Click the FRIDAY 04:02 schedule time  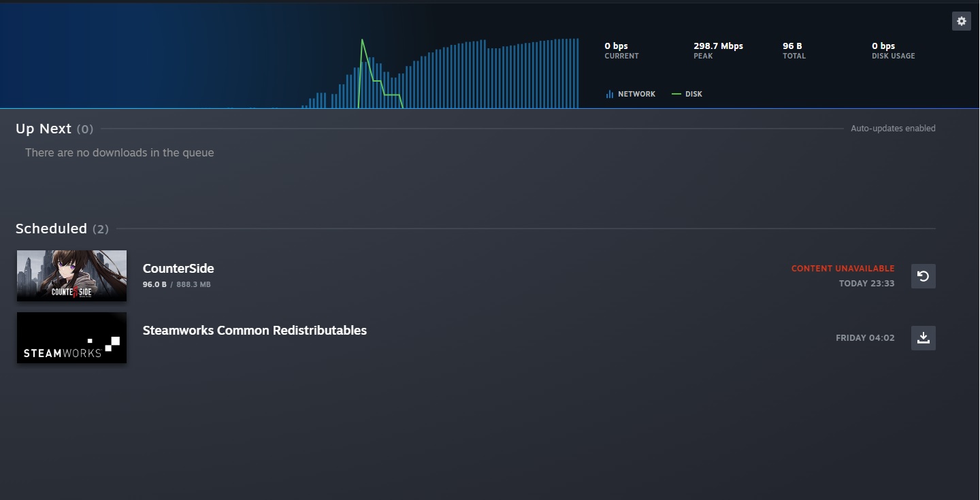pos(865,338)
